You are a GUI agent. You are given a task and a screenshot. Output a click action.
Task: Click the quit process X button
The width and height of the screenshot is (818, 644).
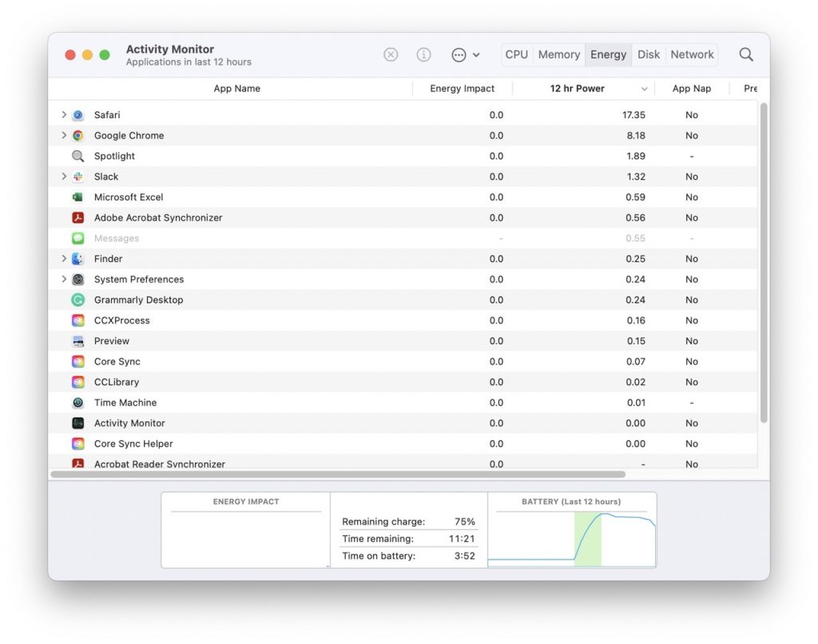point(391,54)
